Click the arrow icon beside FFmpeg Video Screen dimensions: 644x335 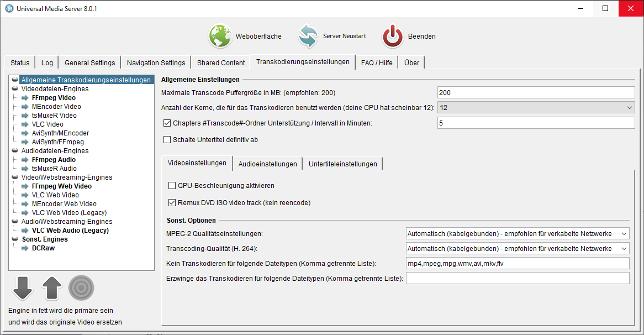pyautogui.click(x=25, y=98)
